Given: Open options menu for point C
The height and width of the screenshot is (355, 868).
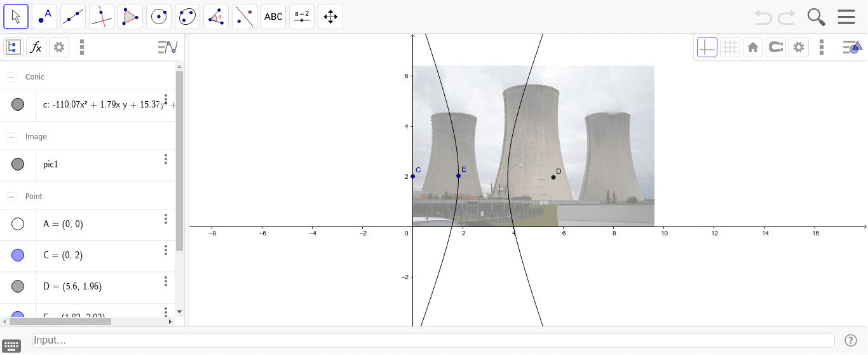Looking at the screenshot, I should (x=166, y=250).
